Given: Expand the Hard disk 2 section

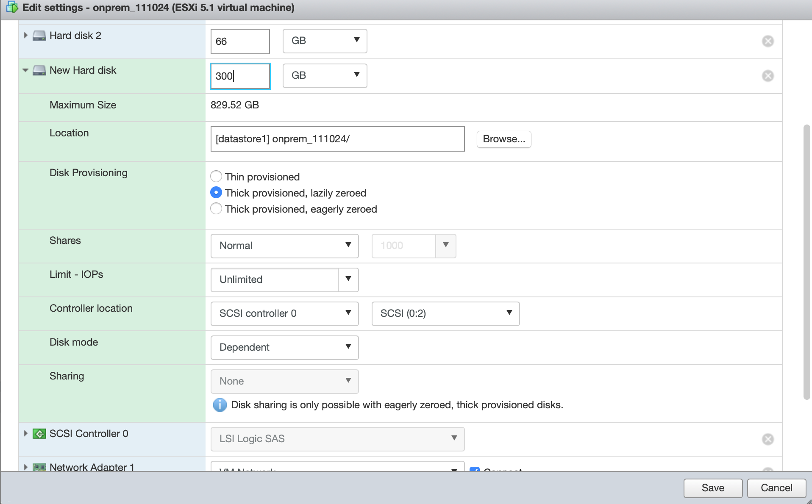Looking at the screenshot, I should click(25, 36).
